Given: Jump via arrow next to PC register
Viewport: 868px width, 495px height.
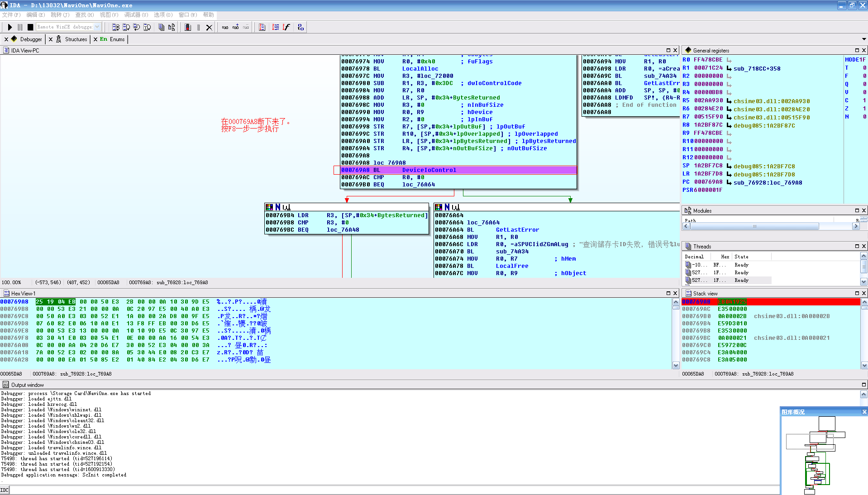Looking at the screenshot, I should tap(729, 182).
